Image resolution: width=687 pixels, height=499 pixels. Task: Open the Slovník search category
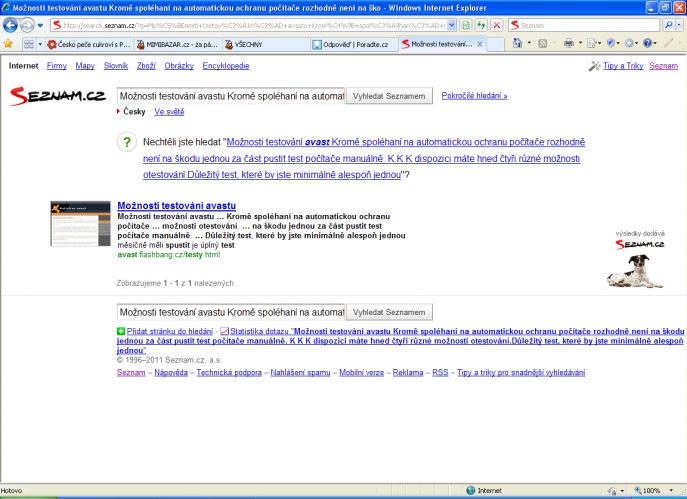point(116,66)
